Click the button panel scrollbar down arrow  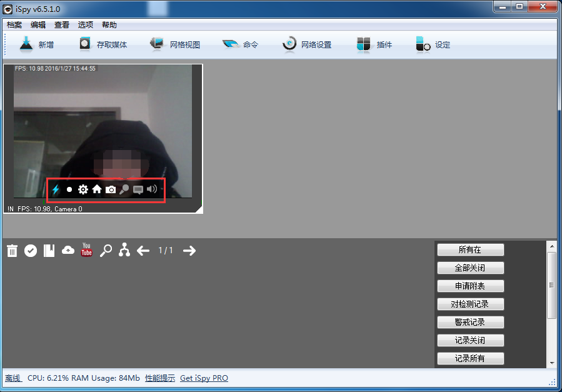click(x=552, y=363)
